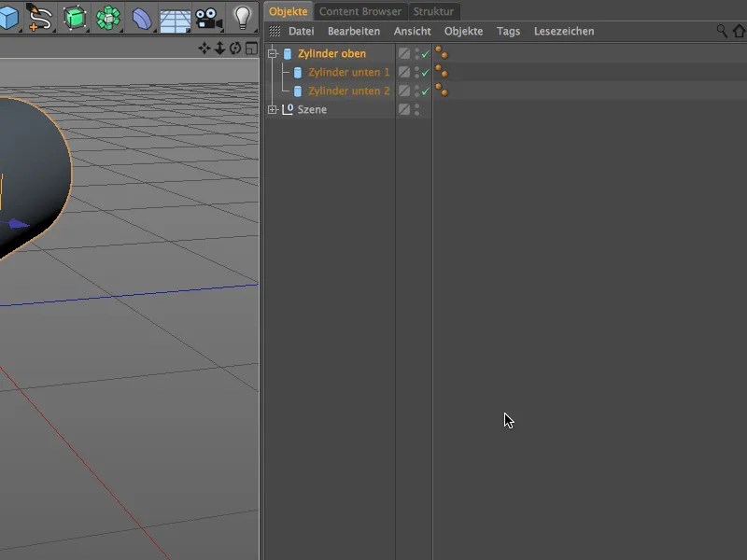747x560 pixels.
Task: Open the Bearbeiten menu
Action: (x=354, y=31)
